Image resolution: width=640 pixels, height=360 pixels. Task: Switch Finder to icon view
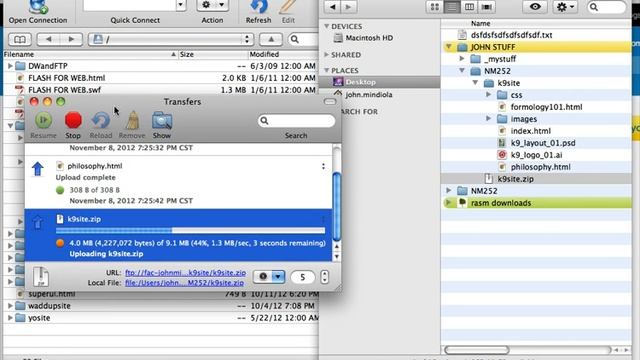pos(435,7)
